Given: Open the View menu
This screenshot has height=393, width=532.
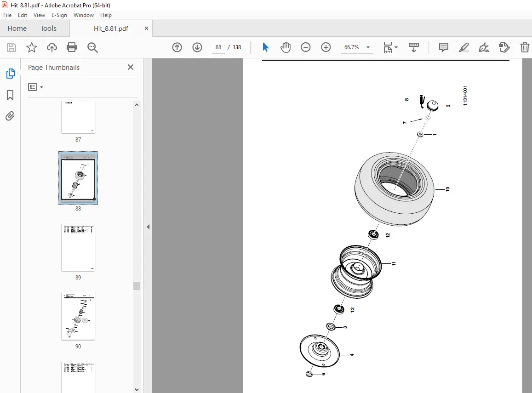Looking at the screenshot, I should [39, 15].
